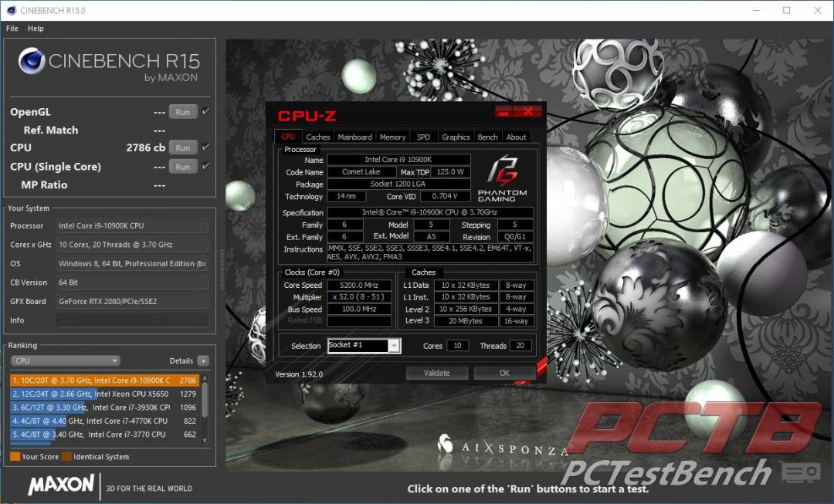The image size is (834, 504).
Task: Maximize the Cinebench window
Action: pos(787,10)
